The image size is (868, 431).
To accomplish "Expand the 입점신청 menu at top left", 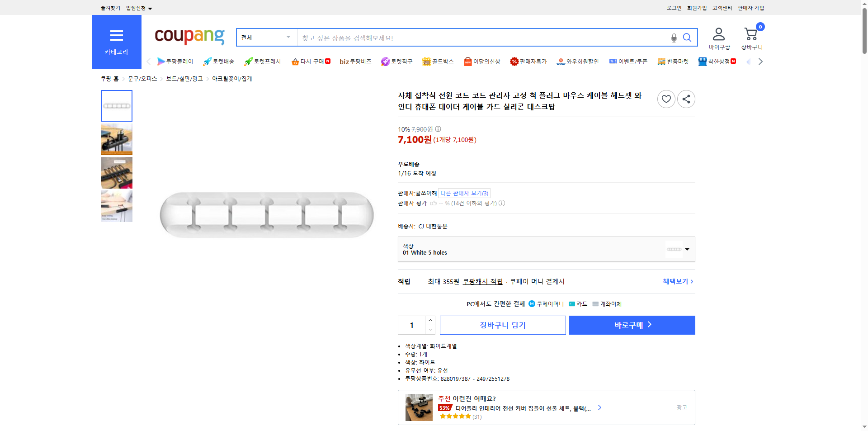I will click(x=137, y=8).
